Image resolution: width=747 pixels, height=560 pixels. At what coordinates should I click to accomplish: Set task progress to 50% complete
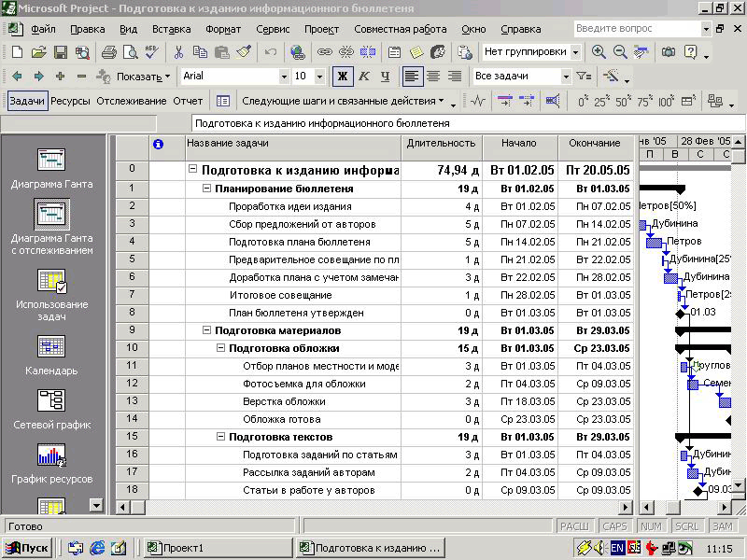tap(624, 101)
